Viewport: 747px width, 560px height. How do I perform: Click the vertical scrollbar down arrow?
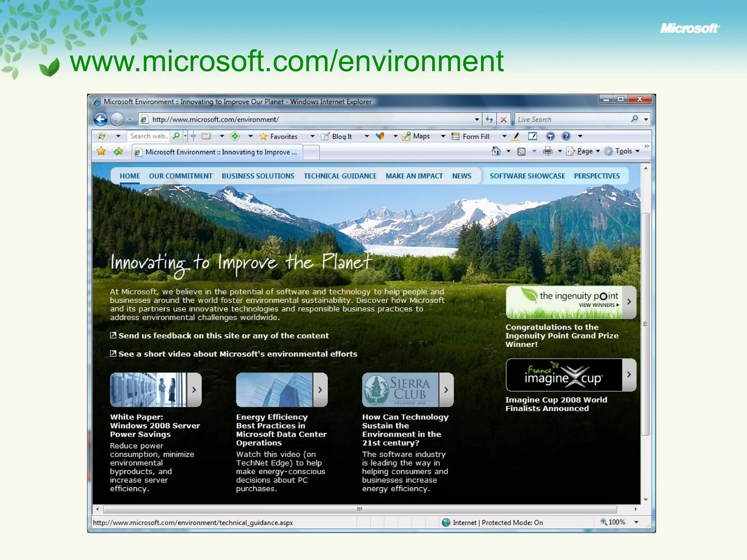pyautogui.click(x=646, y=499)
